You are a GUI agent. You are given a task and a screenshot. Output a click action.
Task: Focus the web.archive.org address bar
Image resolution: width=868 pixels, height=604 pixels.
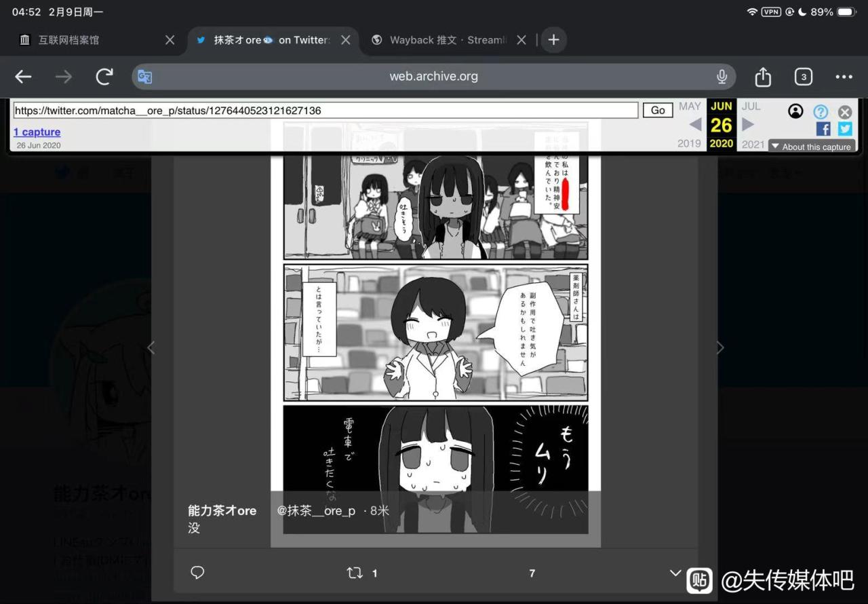click(x=434, y=77)
